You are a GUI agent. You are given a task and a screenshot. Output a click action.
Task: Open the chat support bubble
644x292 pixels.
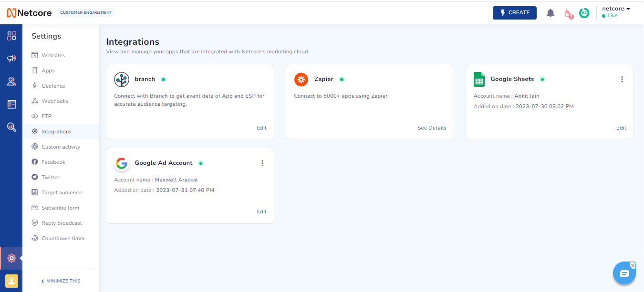pos(624,273)
